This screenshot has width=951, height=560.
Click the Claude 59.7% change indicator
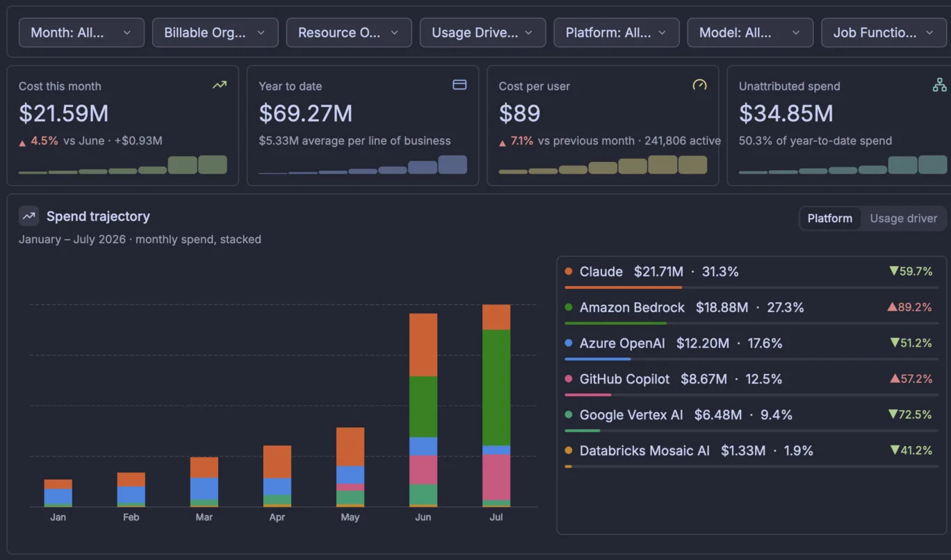click(911, 272)
